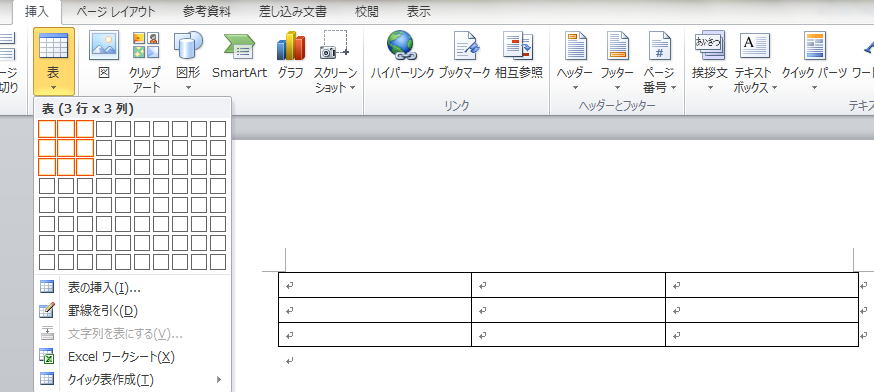This screenshot has height=392, width=874.
Task: Open the 参考資料 ribbon tab
Action: click(x=206, y=12)
